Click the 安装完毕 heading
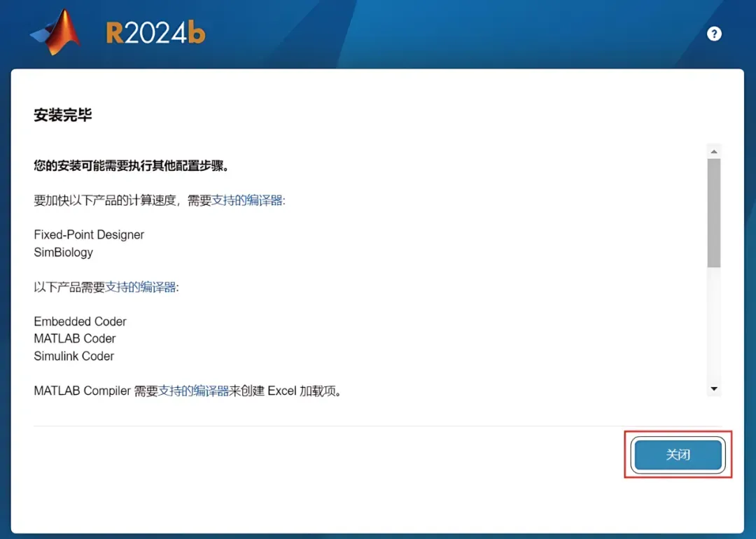 coord(63,115)
